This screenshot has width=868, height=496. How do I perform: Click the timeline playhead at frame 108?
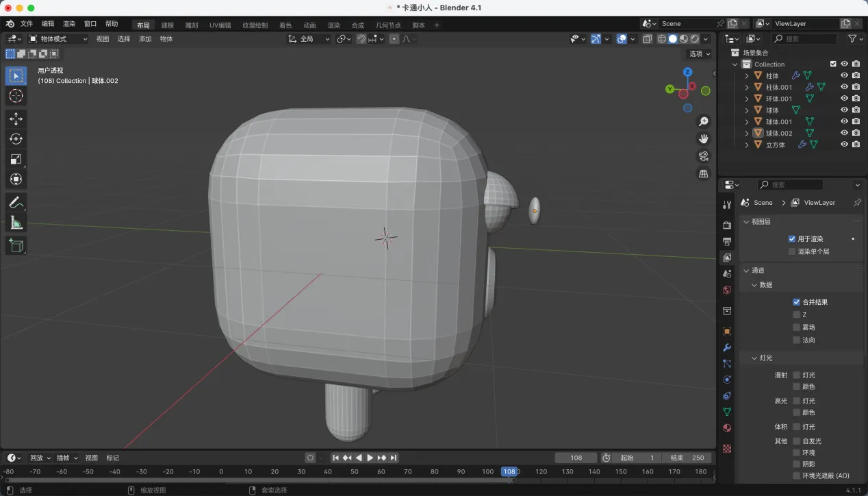coord(509,471)
